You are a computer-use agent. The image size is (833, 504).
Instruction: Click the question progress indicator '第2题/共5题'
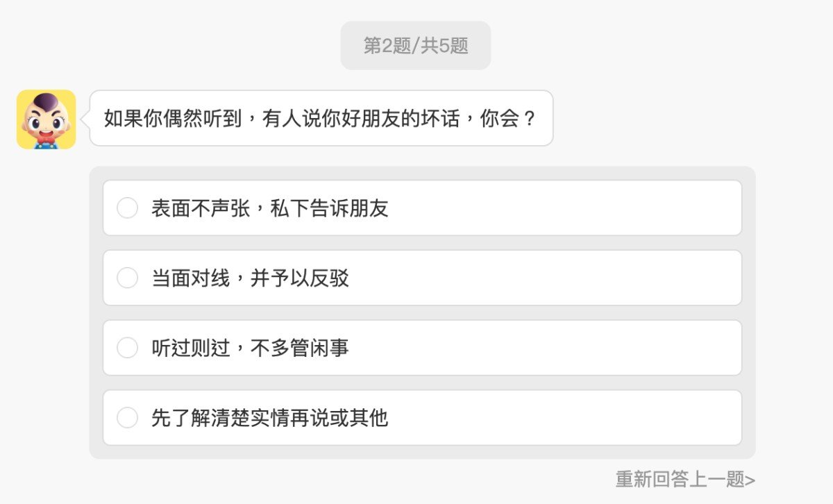pyautogui.click(x=415, y=44)
